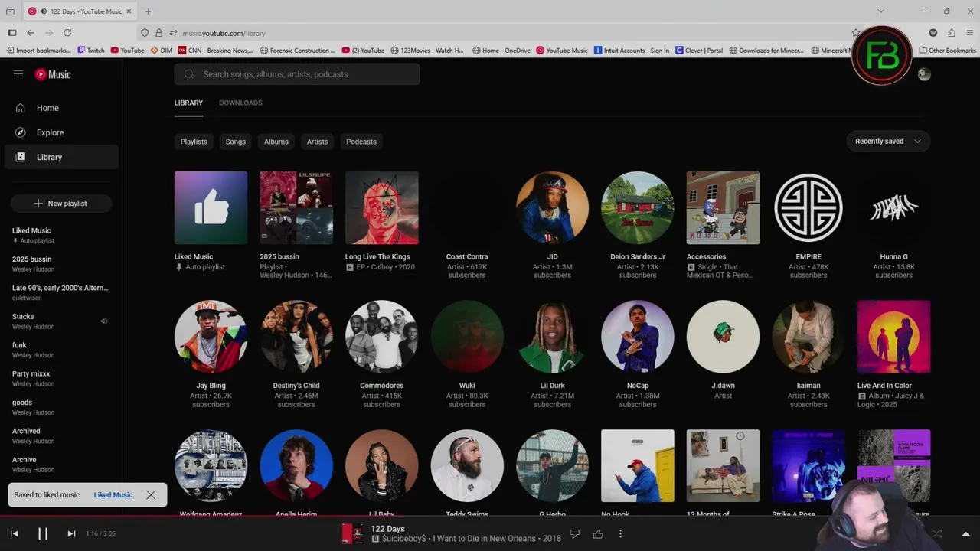Click the New playlist button
Image resolution: width=980 pixels, height=551 pixels.
pos(61,204)
